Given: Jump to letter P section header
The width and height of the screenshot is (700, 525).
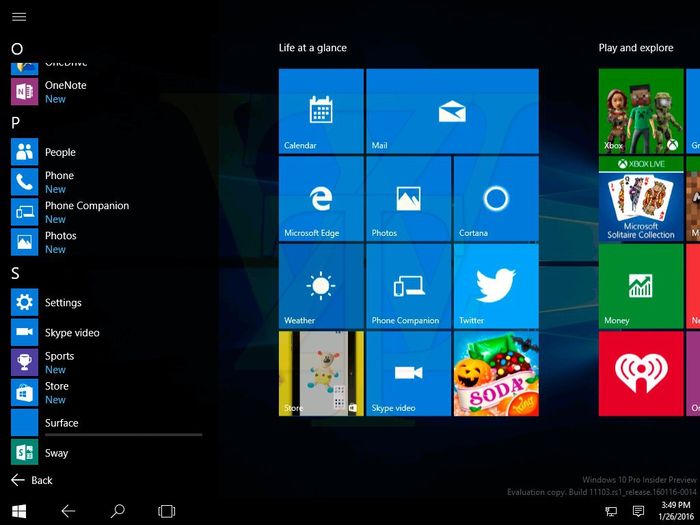Looking at the screenshot, I should [x=16, y=122].
